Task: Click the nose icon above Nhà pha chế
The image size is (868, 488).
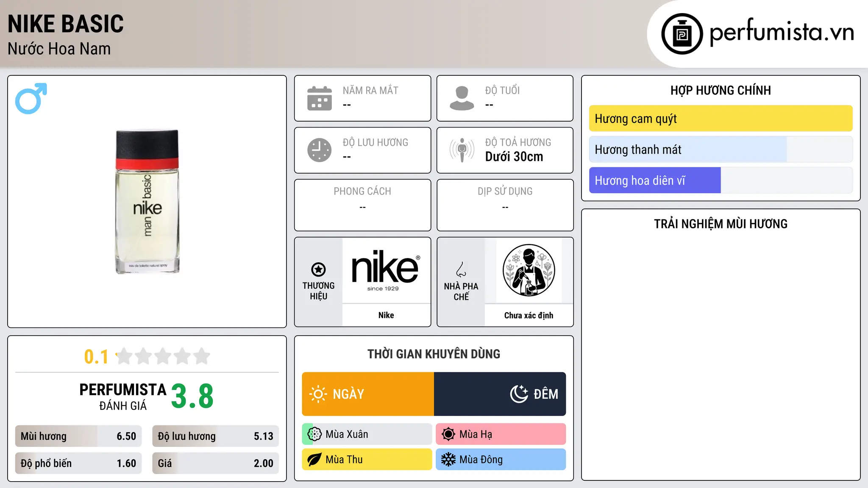Action: 461,269
